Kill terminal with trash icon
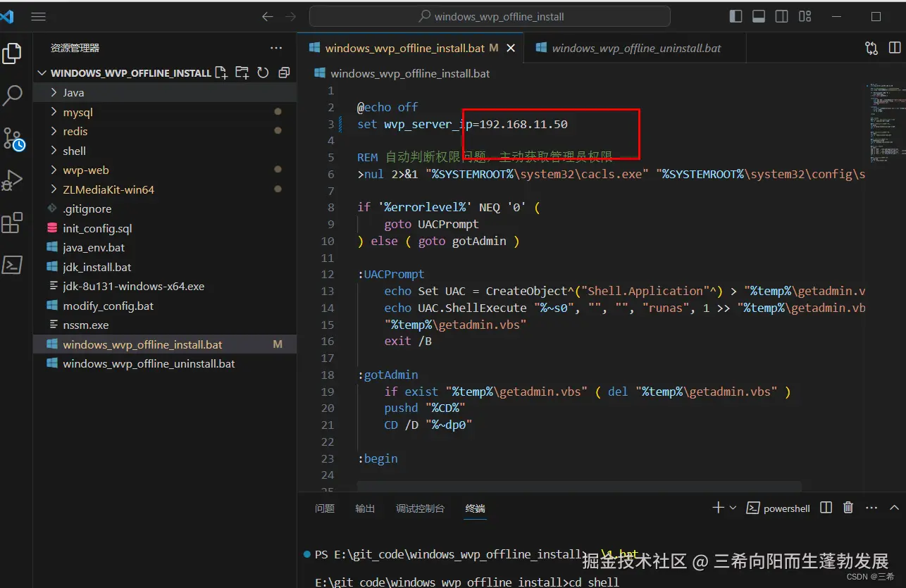The width and height of the screenshot is (906, 588). point(848,508)
